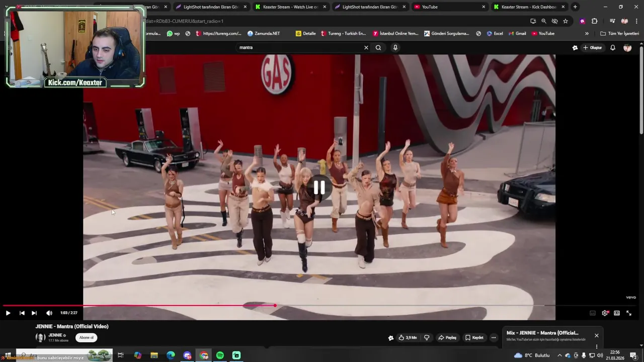Open Task View on the taskbar

coord(121,355)
